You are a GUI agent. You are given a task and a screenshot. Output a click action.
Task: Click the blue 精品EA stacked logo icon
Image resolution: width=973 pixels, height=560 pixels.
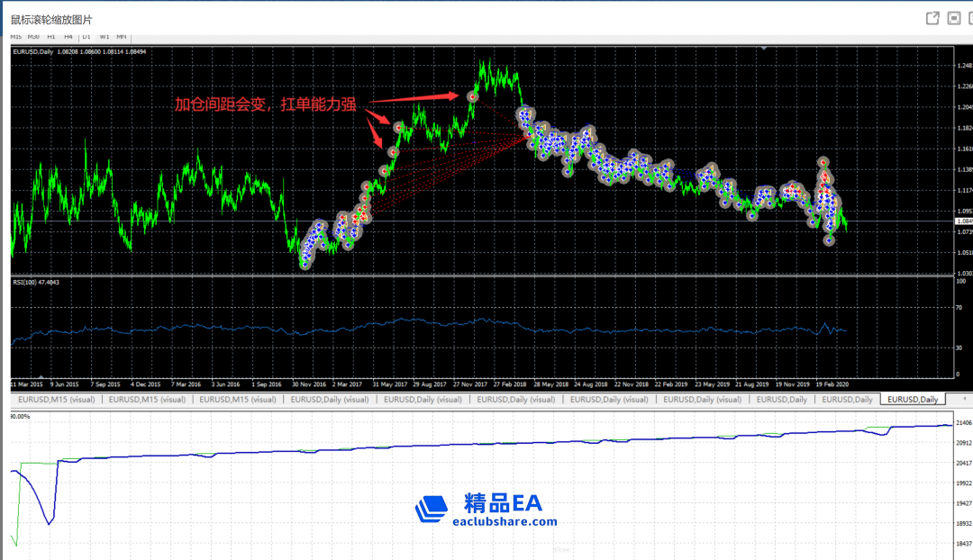click(x=432, y=509)
